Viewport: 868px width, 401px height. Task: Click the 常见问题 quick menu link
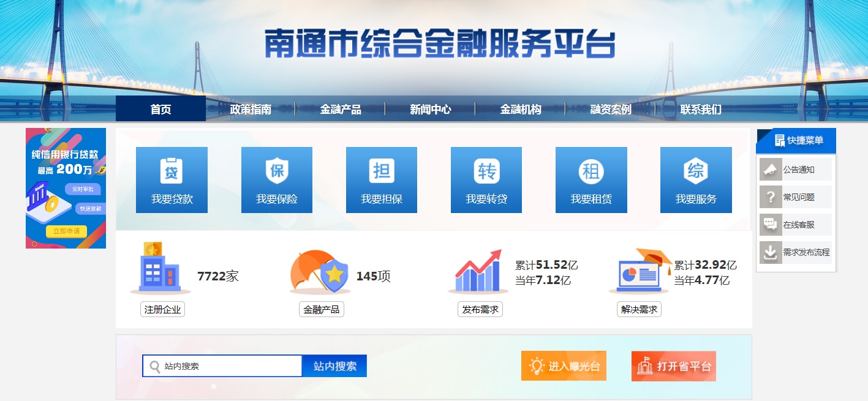click(799, 198)
